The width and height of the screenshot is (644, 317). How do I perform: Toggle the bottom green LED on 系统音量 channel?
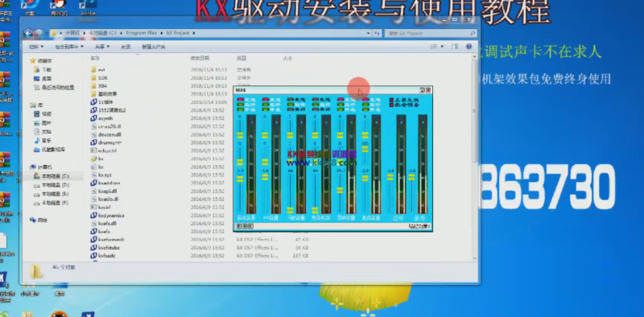pyautogui.click(x=241, y=109)
